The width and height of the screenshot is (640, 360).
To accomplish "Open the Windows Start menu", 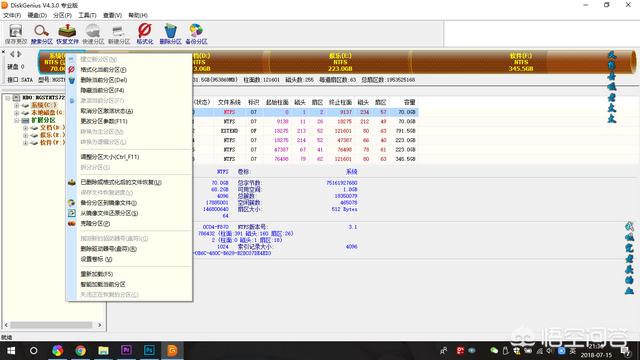I will (11, 350).
